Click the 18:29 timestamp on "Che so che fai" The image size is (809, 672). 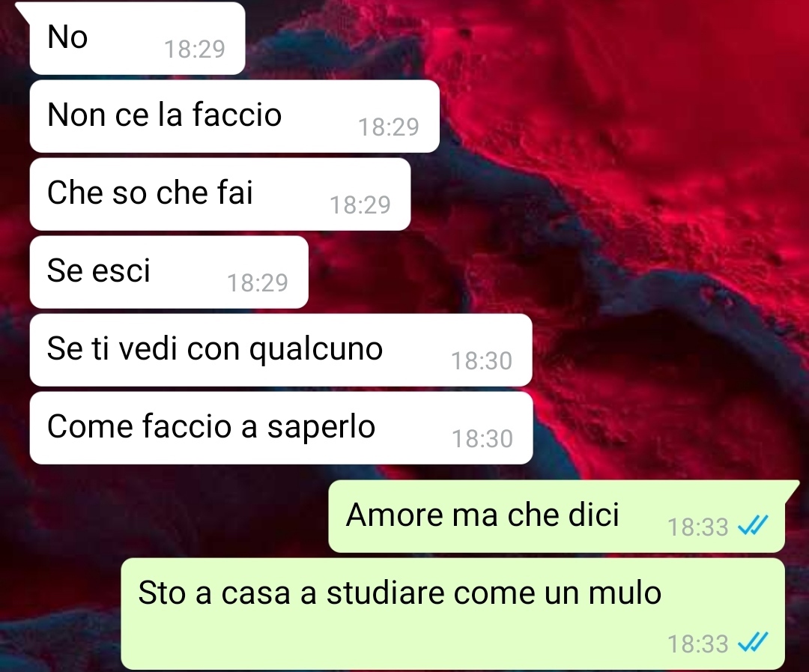click(360, 205)
